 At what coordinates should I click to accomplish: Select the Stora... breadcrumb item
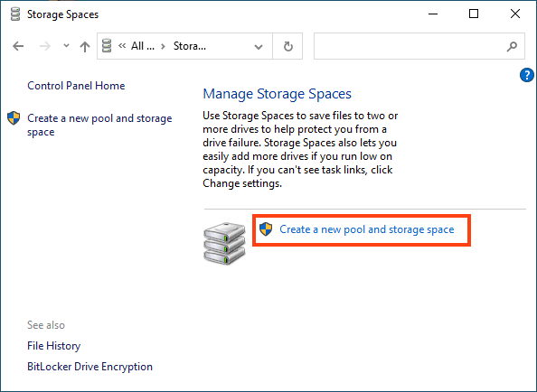click(190, 46)
